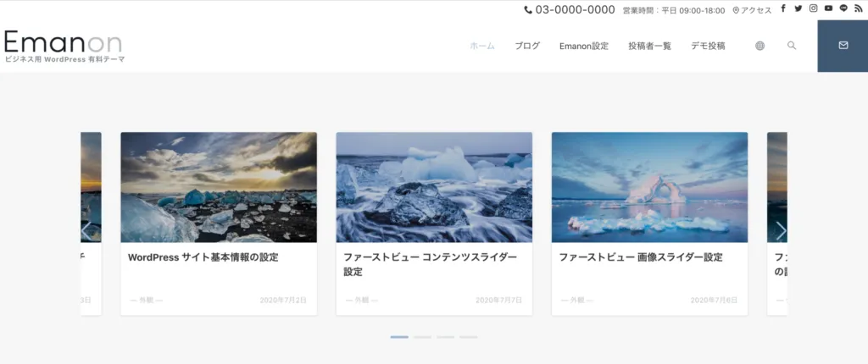
Task: Open the RSS feed icon
Action: 858,8
